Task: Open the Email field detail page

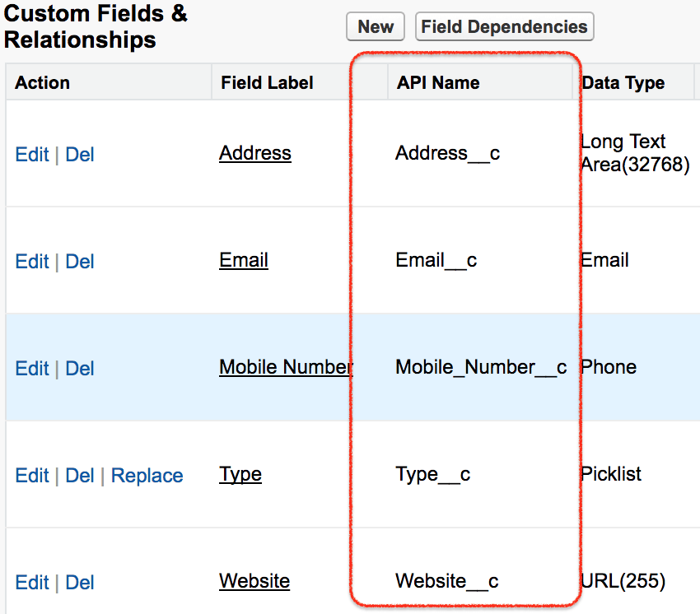Action: [243, 260]
